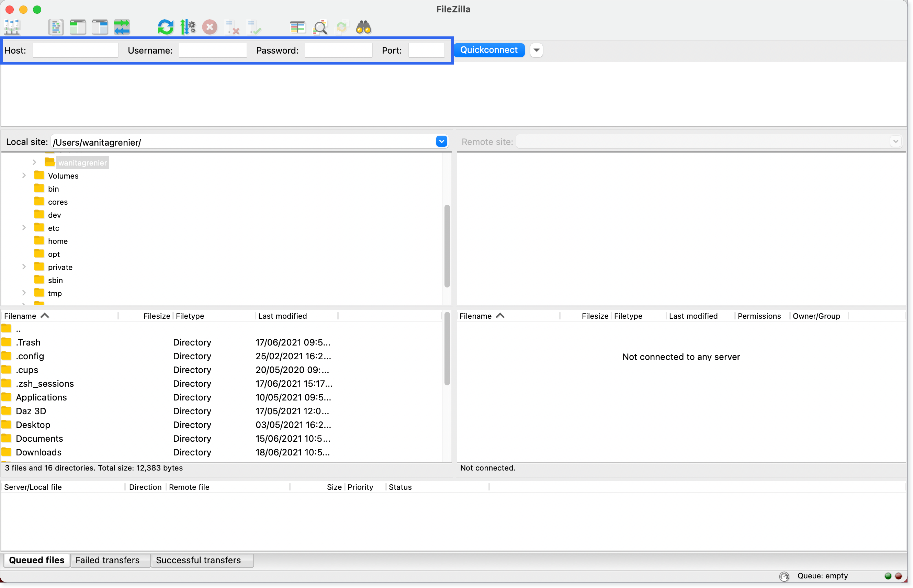Focus the Host input field
The height and width of the screenshot is (588, 913).
click(76, 50)
